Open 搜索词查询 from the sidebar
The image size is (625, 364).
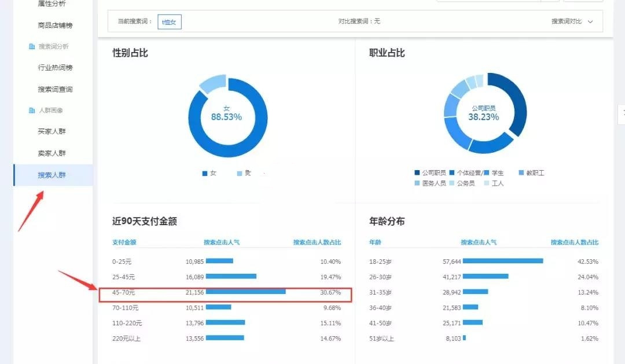(56, 89)
